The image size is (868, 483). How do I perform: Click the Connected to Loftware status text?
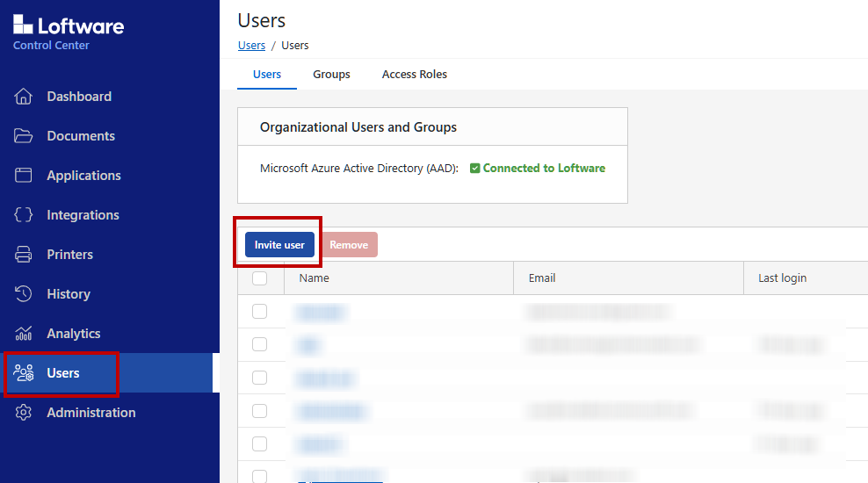coord(544,169)
